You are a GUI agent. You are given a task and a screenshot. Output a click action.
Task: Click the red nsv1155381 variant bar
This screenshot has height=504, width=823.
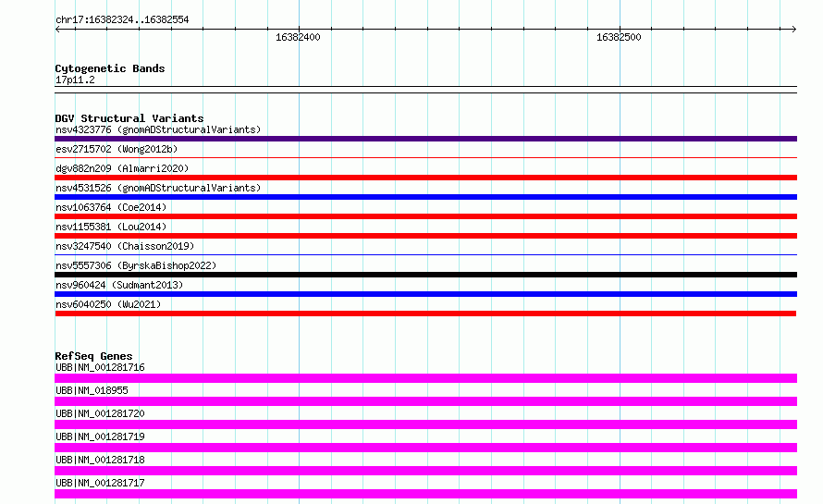click(425, 236)
